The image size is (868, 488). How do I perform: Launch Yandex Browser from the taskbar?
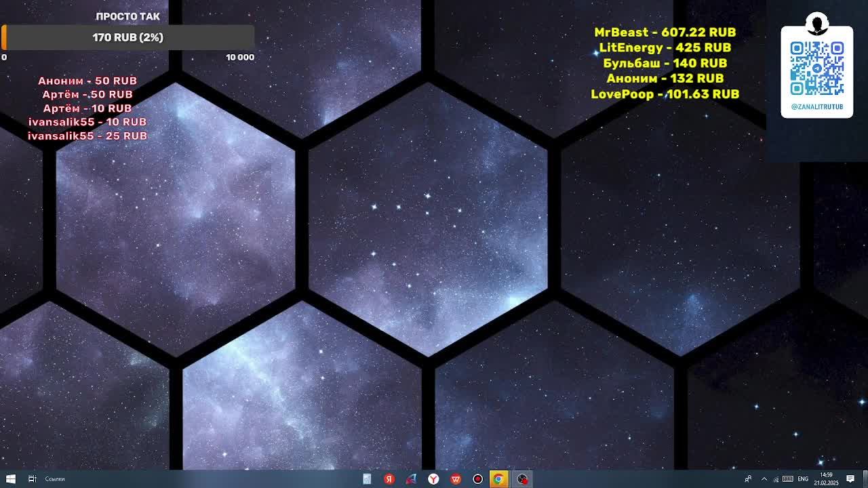(433, 479)
